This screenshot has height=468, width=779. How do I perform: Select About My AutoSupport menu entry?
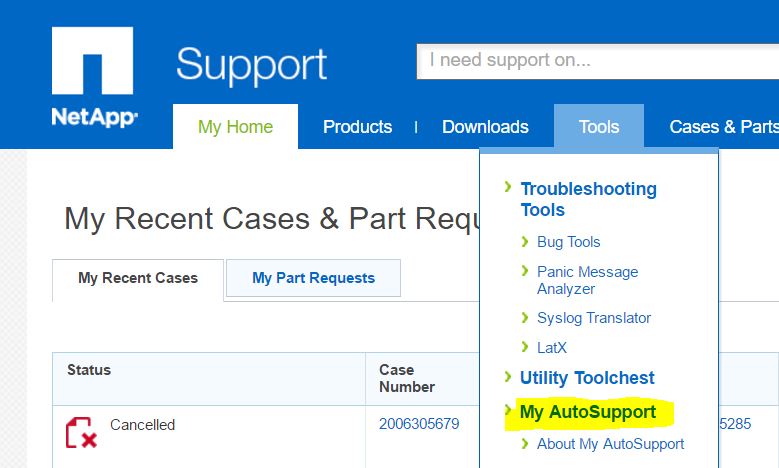[x=610, y=444]
